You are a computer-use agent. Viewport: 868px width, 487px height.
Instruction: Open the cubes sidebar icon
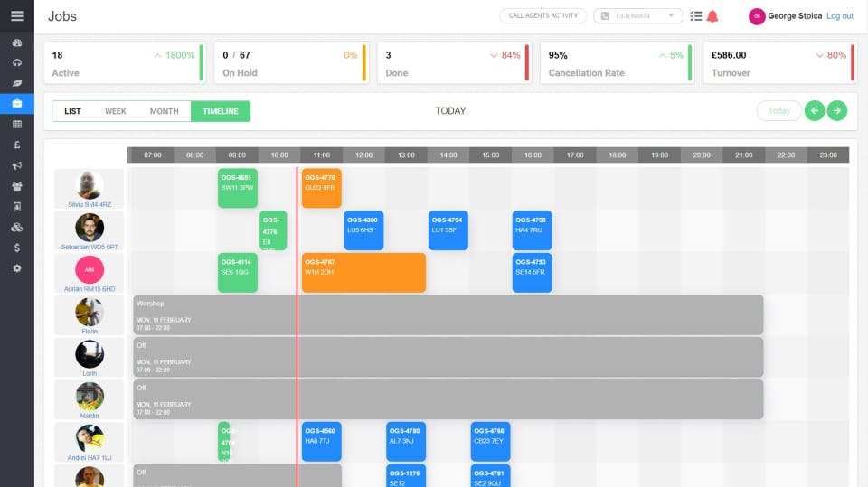point(16,227)
